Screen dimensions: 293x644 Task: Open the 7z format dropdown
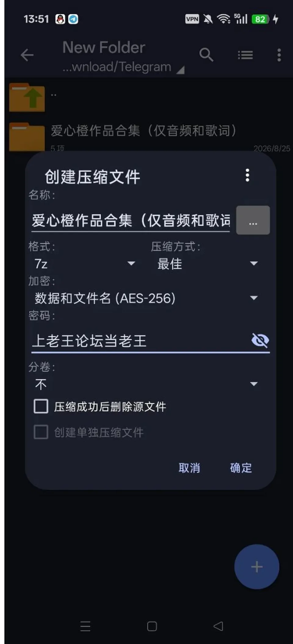[x=85, y=264]
